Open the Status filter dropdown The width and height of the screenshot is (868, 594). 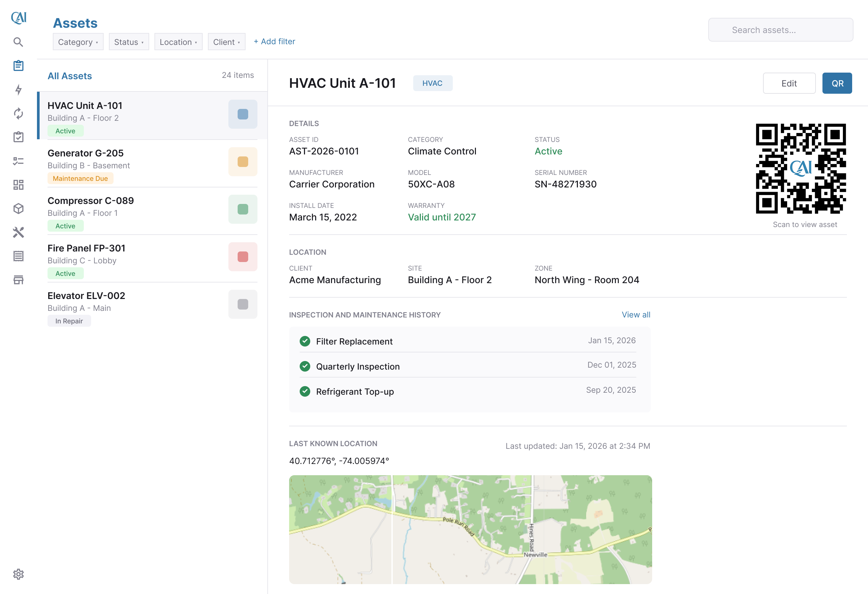tap(128, 42)
